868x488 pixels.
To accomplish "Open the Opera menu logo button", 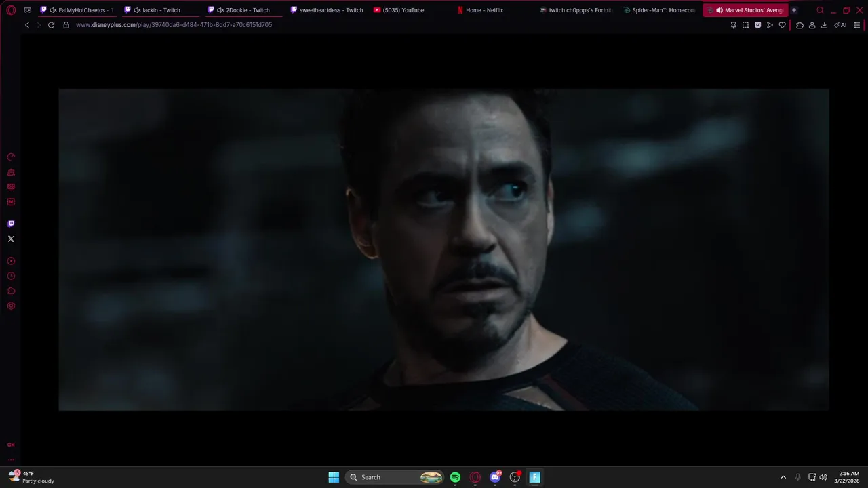I will (x=11, y=10).
